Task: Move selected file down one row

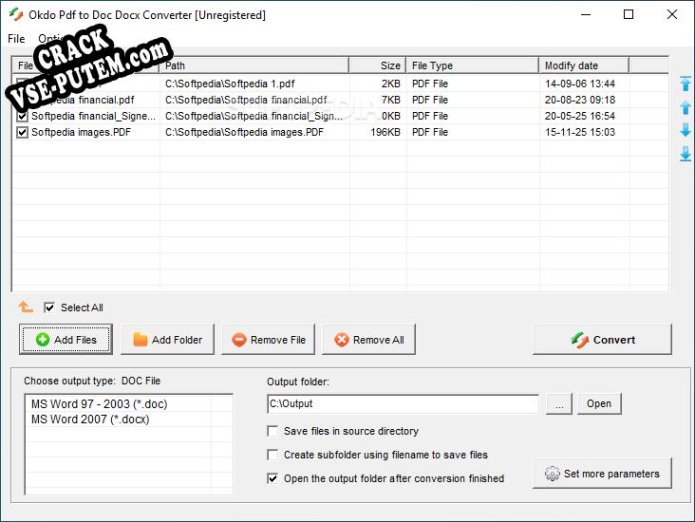Action: tap(685, 130)
